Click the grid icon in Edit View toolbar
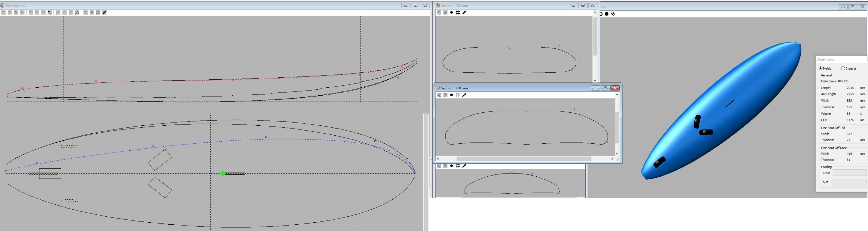This screenshot has height=231, width=868. [x=98, y=13]
